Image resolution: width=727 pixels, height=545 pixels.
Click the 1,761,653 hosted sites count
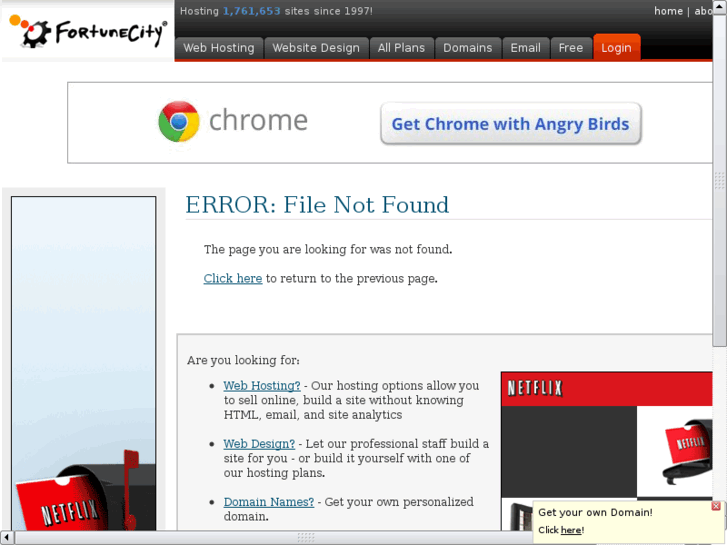[x=251, y=11]
